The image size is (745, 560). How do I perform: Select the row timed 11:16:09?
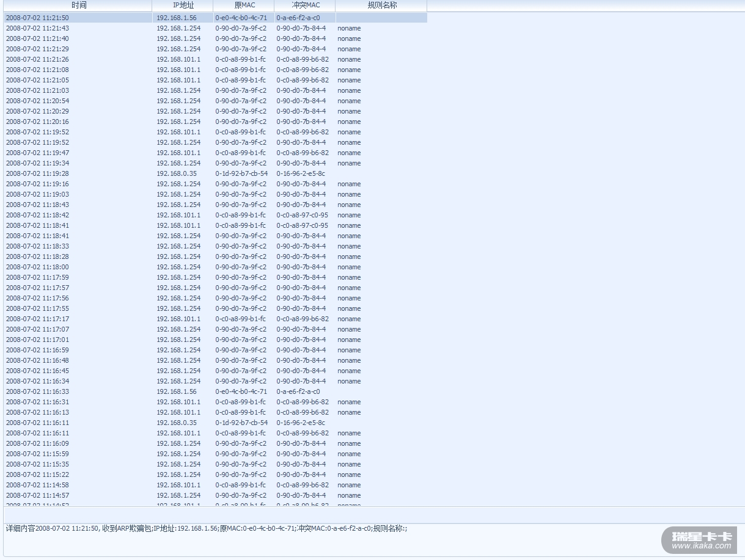tap(216, 443)
